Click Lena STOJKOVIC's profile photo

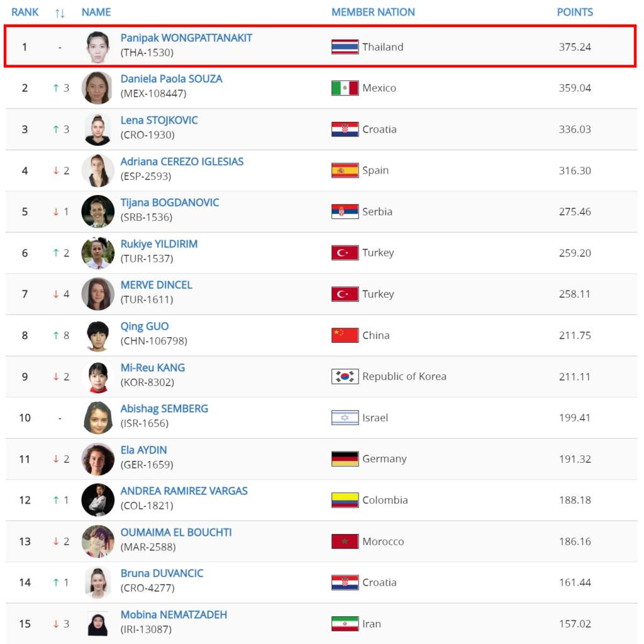(97, 130)
